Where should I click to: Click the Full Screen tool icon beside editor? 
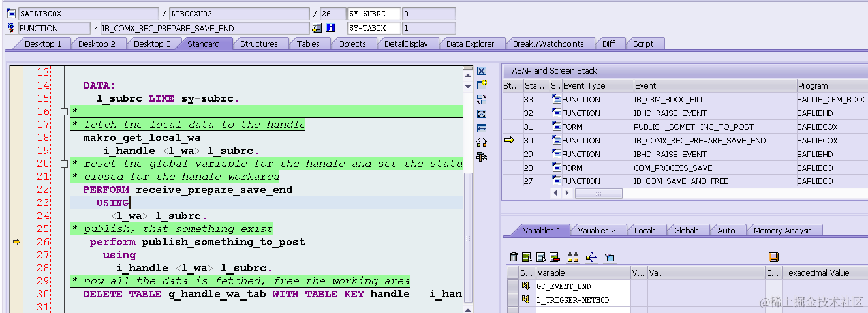point(482,113)
